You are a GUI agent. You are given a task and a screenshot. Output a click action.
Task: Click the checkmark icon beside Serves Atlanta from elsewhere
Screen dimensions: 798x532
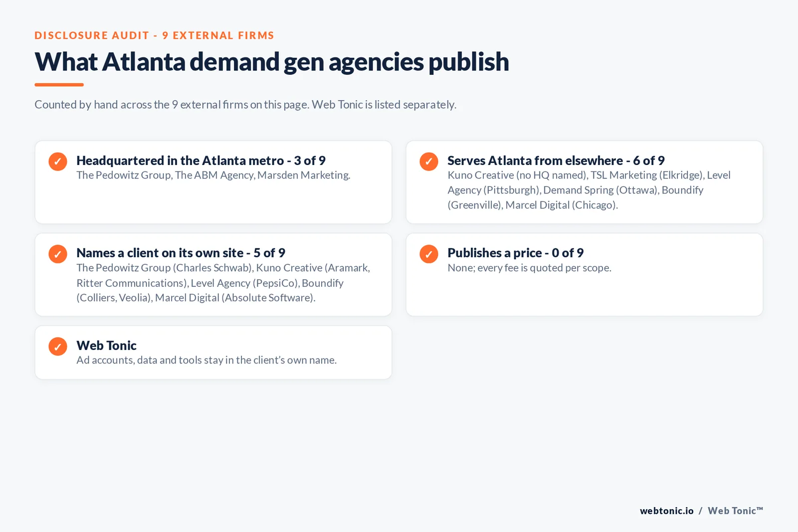(x=429, y=162)
